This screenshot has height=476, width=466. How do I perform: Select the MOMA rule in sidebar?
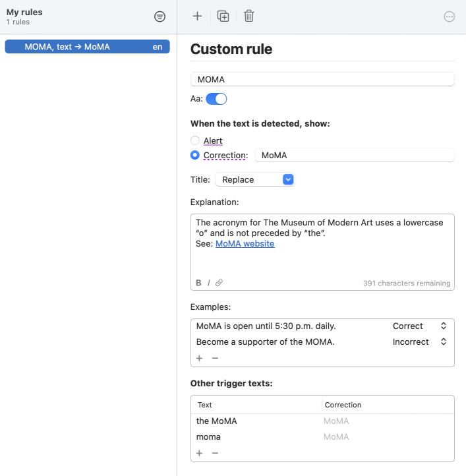(87, 47)
